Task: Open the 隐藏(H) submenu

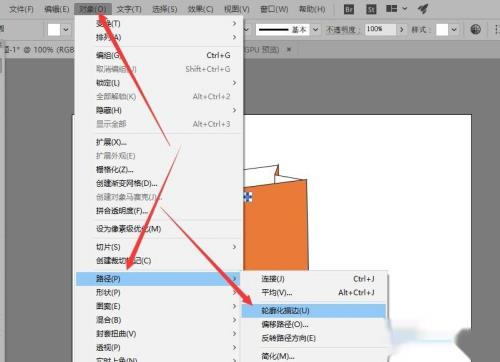Action: click(159, 110)
